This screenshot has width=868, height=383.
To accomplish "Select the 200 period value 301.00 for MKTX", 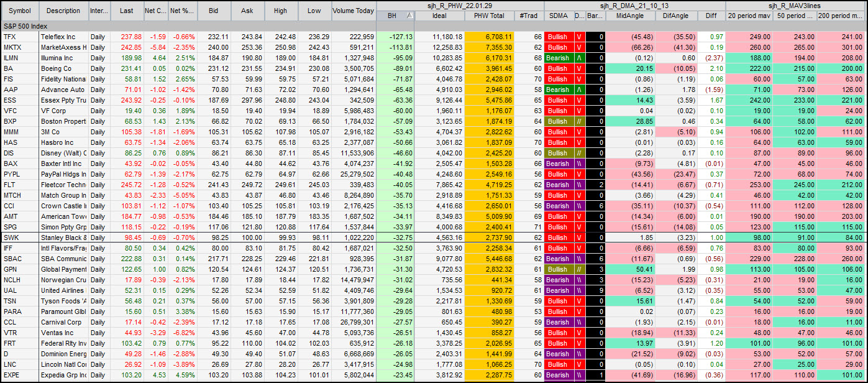I will (x=842, y=47).
